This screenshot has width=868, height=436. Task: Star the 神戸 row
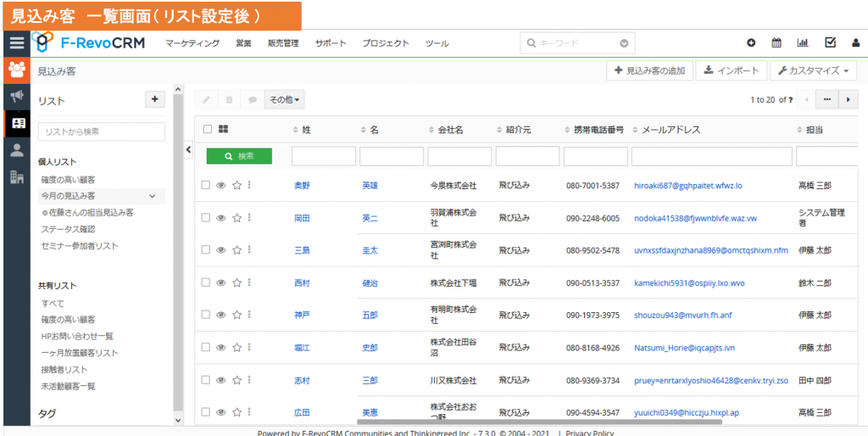237,315
